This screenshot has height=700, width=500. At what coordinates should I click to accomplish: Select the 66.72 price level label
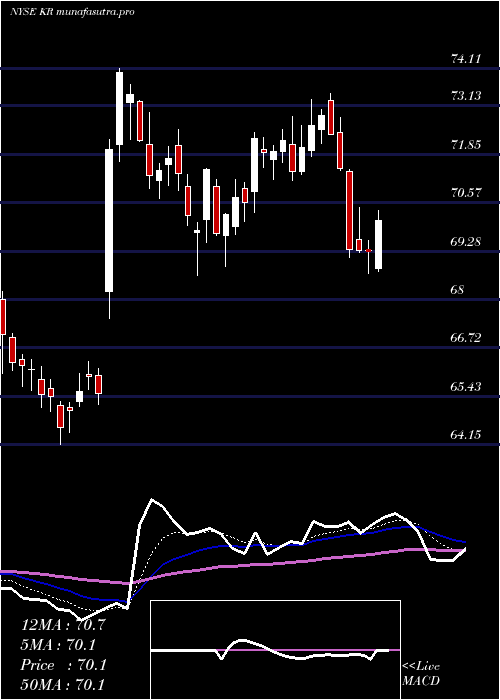pyautogui.click(x=466, y=338)
